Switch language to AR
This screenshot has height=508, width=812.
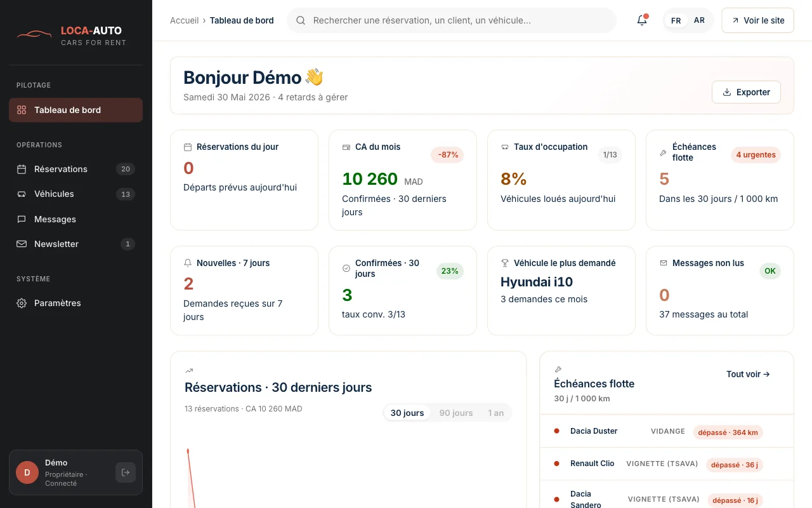coord(699,20)
